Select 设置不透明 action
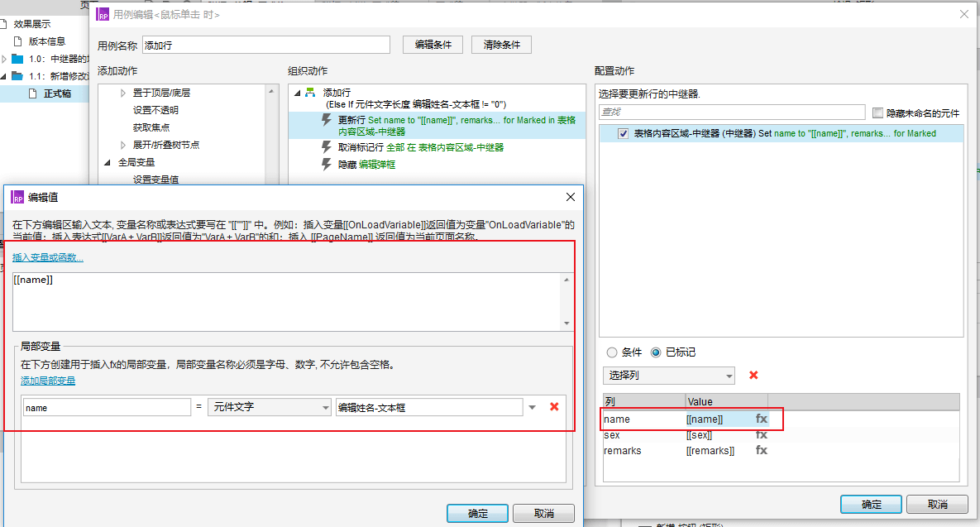 click(x=155, y=110)
